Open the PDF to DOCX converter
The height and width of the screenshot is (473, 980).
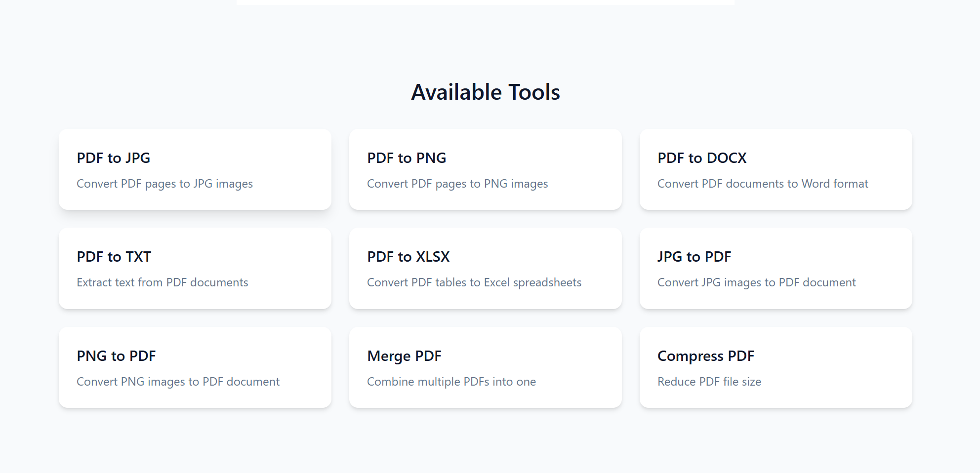(776, 169)
